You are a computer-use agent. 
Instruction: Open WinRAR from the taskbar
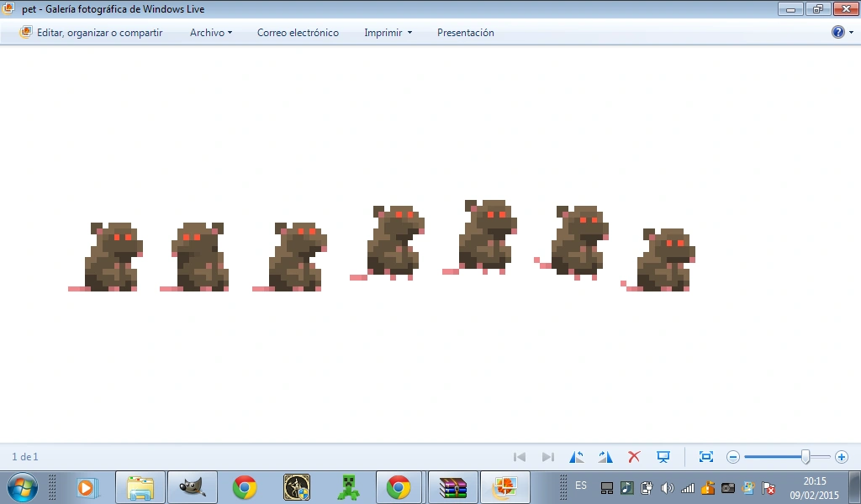point(453,487)
